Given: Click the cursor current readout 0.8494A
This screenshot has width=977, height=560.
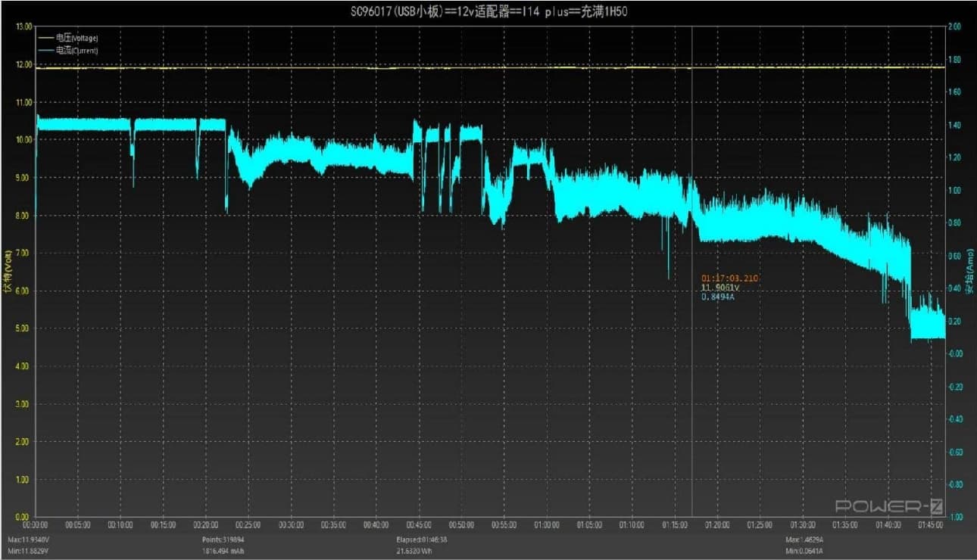Looking at the screenshot, I should click(718, 297).
